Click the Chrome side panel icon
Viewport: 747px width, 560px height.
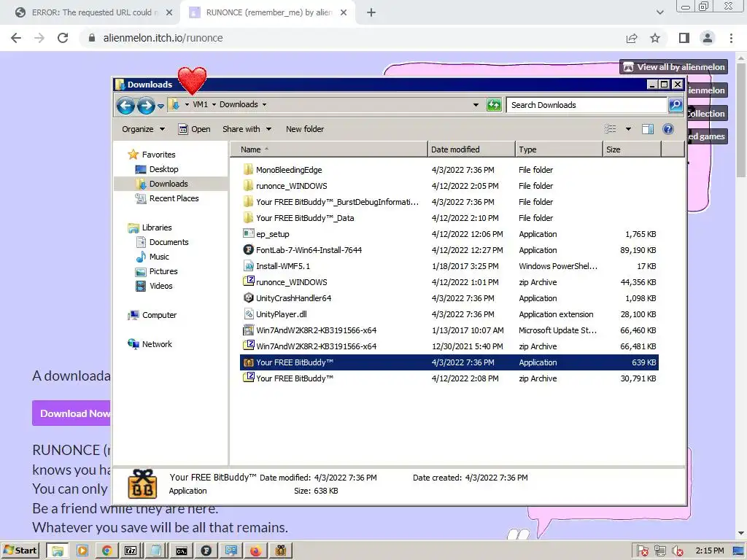pyautogui.click(x=684, y=38)
